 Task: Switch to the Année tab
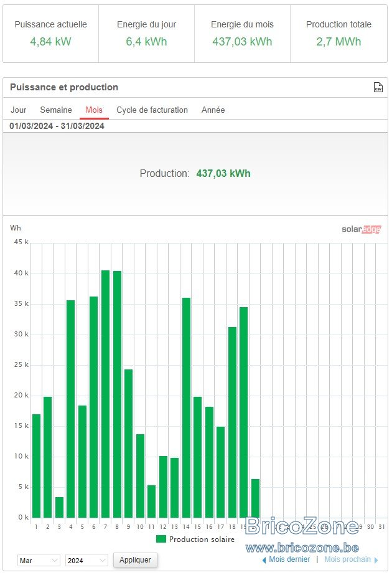point(213,110)
